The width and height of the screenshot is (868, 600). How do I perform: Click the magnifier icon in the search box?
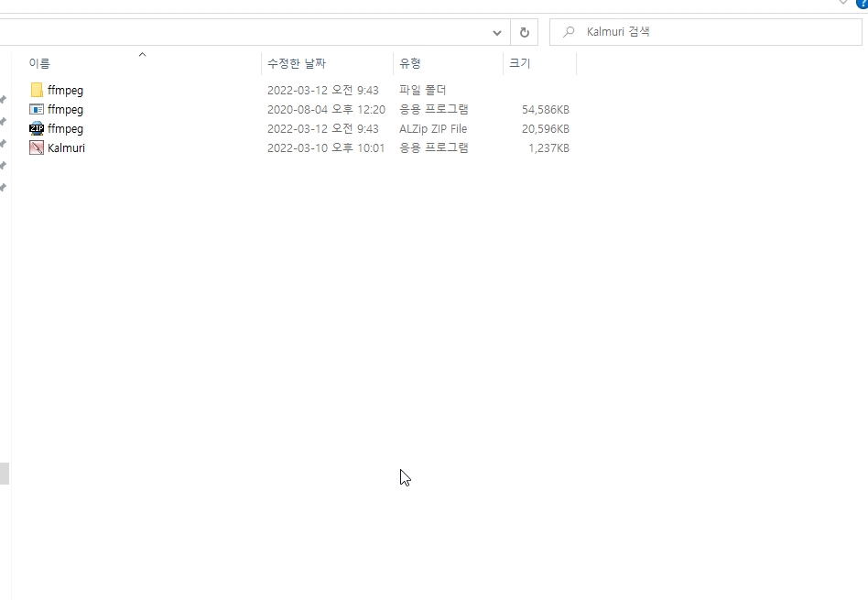(570, 32)
